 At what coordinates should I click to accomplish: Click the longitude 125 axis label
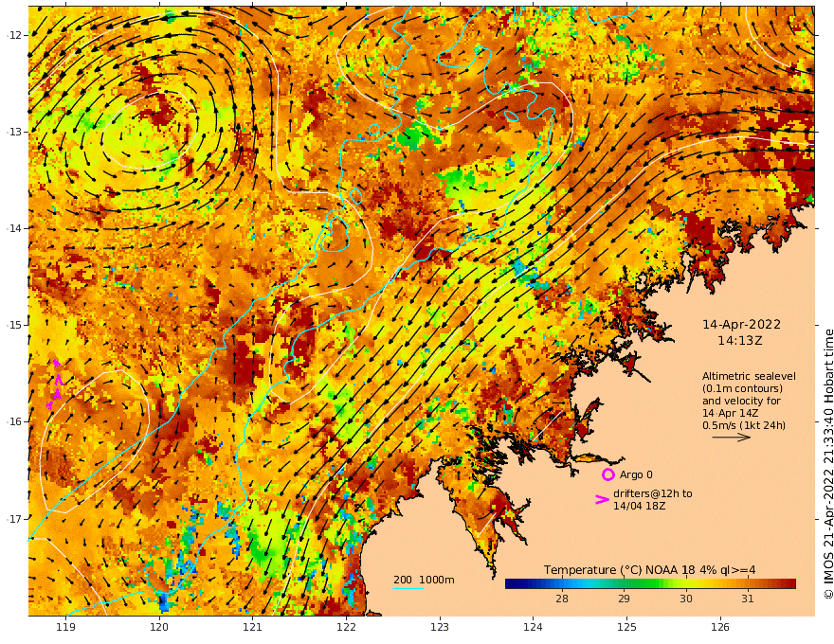pyautogui.click(x=626, y=627)
